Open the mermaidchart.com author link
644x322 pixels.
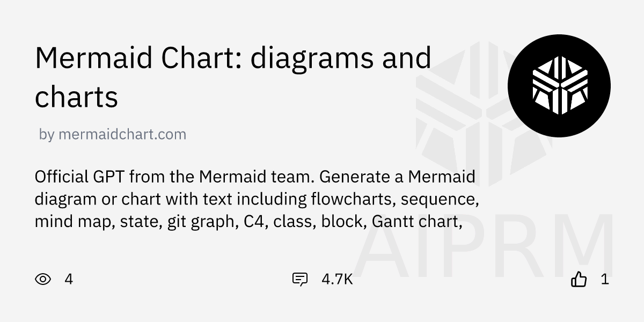click(122, 134)
